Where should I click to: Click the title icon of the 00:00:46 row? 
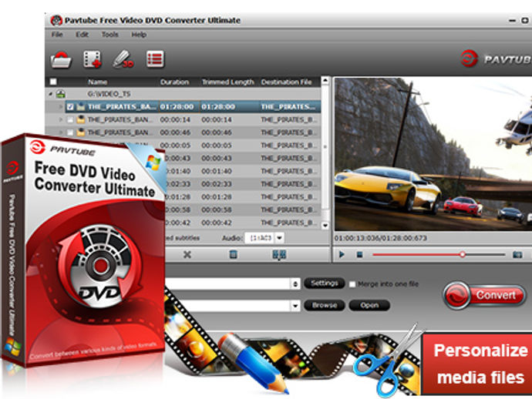pyautogui.click(x=80, y=132)
